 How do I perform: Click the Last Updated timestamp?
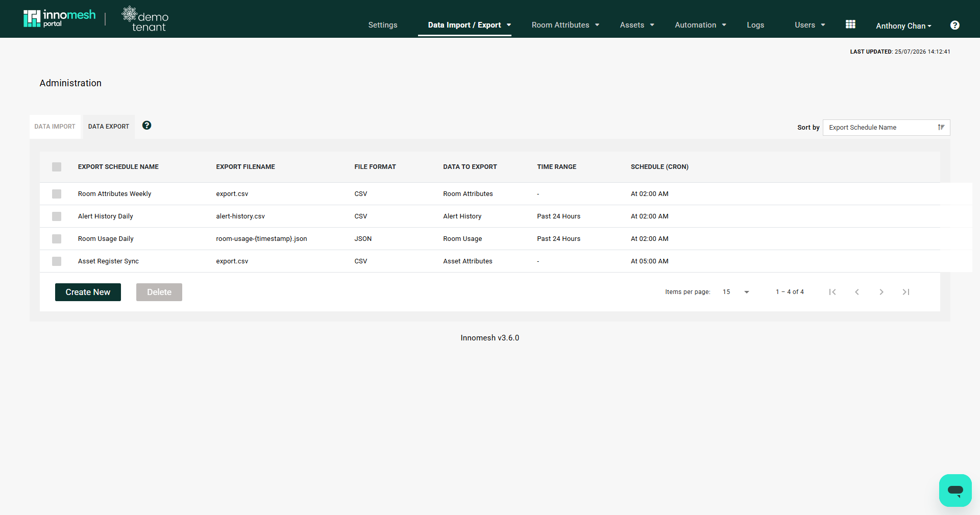[900, 52]
